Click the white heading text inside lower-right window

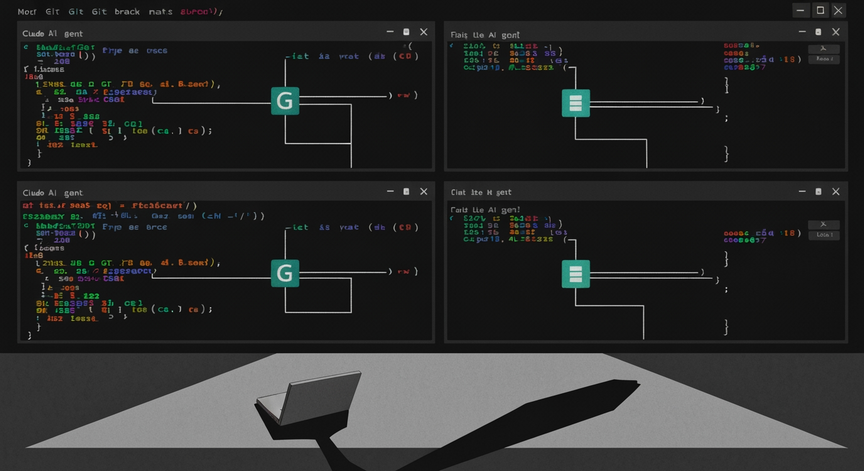485,210
